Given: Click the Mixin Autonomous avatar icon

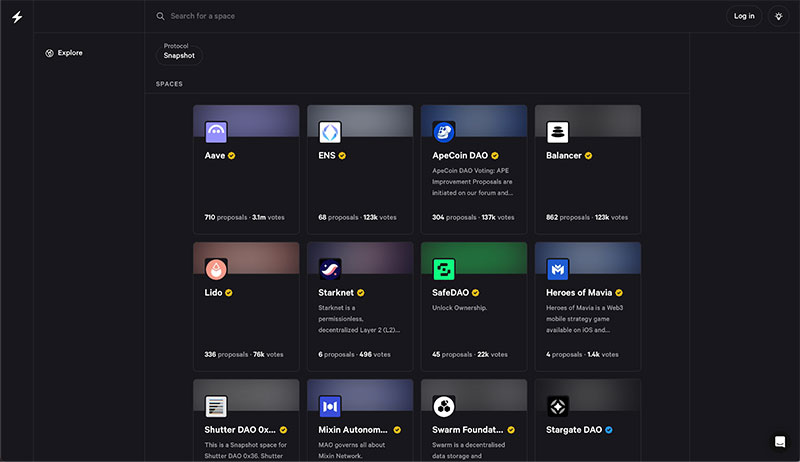Looking at the screenshot, I should [x=330, y=406].
